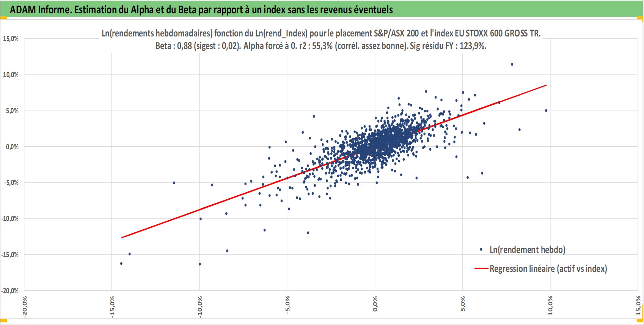The width and height of the screenshot is (644, 325).
Task: Click the 10,0% vertical axis label
Action: click(11, 75)
